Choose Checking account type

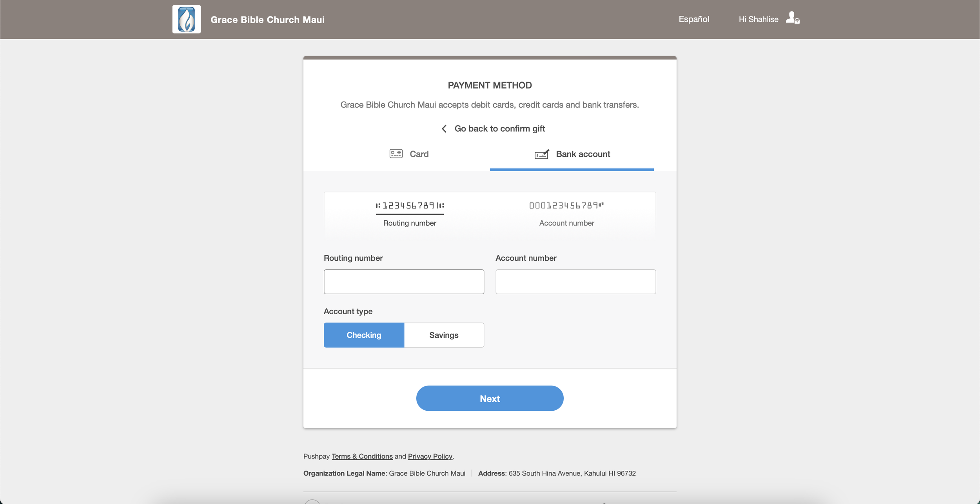coord(364,335)
